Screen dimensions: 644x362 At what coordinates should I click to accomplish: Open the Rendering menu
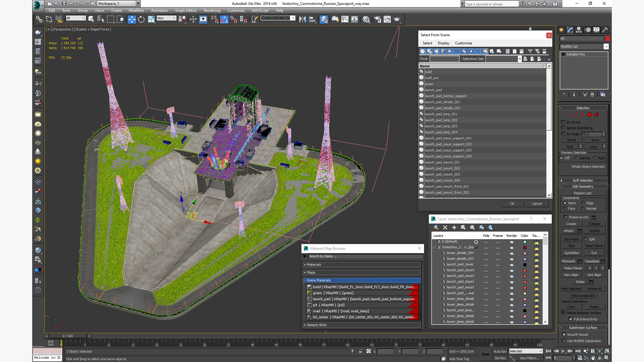click(212, 10)
